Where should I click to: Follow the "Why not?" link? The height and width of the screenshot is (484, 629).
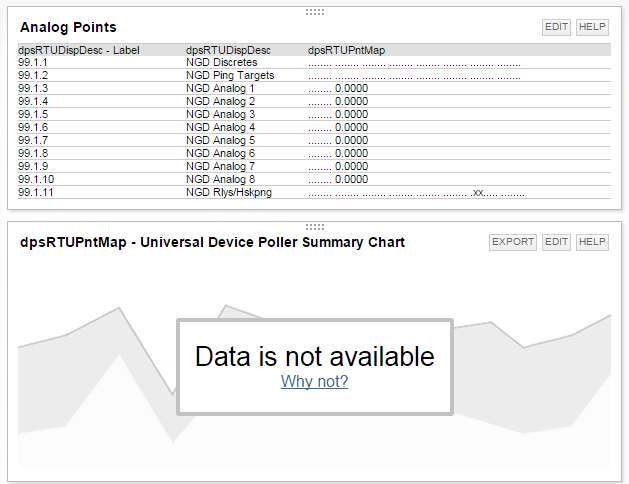(x=314, y=381)
